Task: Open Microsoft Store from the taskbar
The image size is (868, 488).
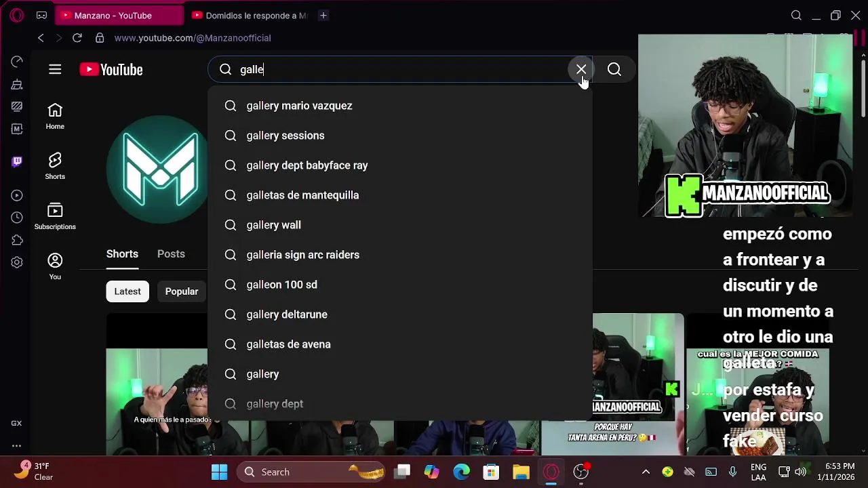Action: pos(491,472)
